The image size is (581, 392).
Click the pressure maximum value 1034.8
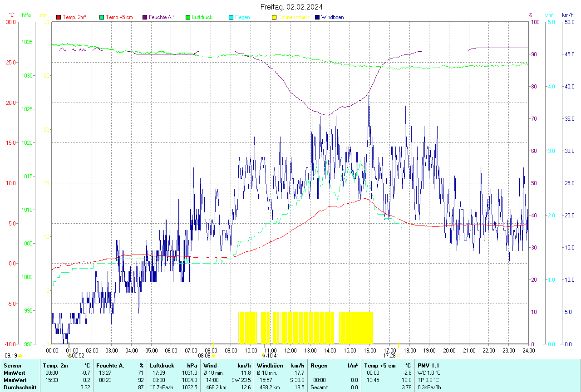click(189, 380)
